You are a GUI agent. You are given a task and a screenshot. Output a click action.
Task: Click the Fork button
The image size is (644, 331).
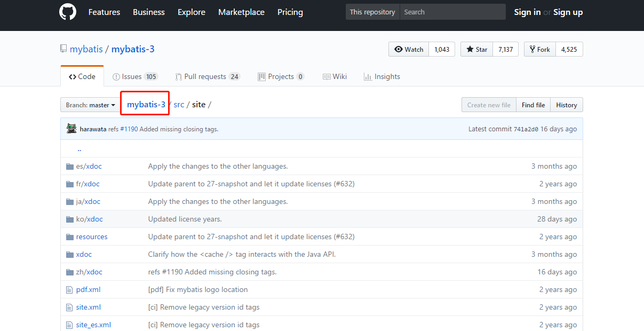pos(540,49)
